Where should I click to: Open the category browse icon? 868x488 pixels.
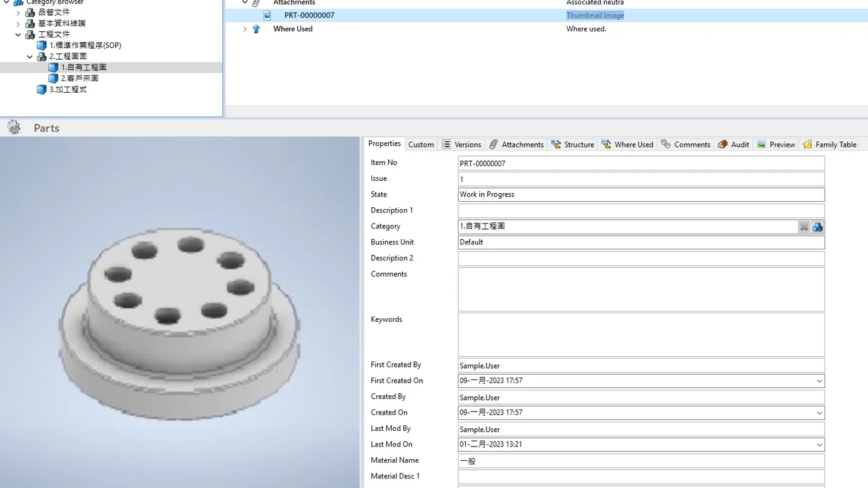pos(817,227)
